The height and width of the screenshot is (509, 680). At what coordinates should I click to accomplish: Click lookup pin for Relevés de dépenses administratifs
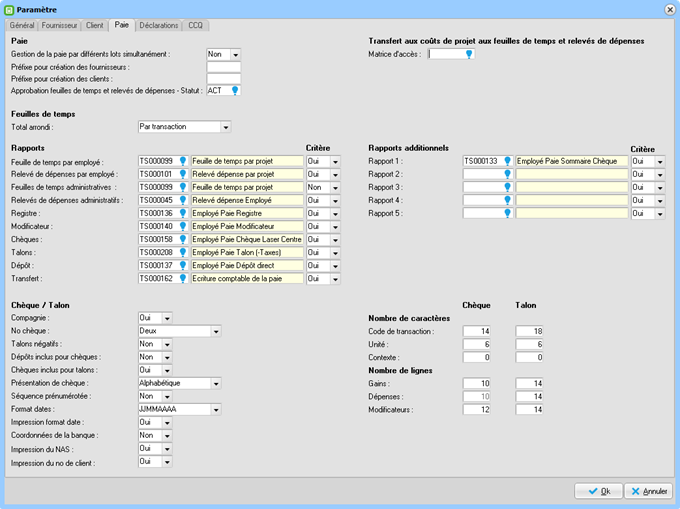click(183, 200)
